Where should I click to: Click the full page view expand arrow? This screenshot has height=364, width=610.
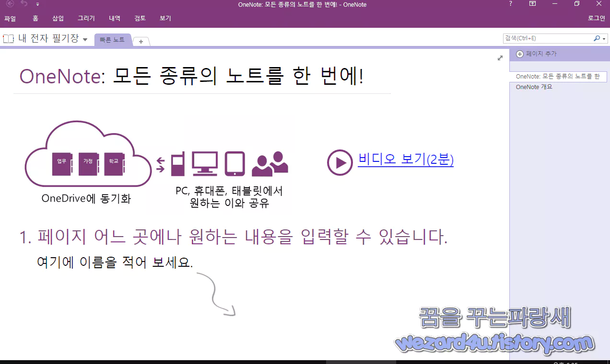500,58
